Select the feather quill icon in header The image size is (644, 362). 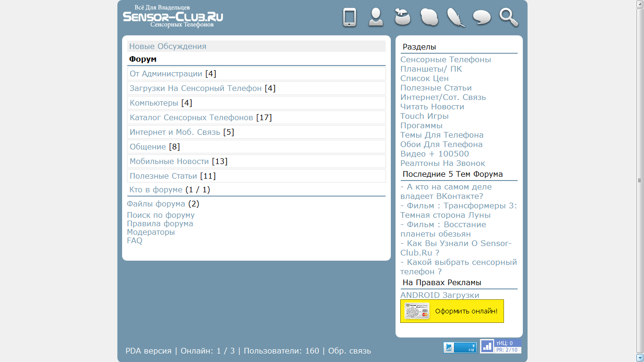pos(455,17)
